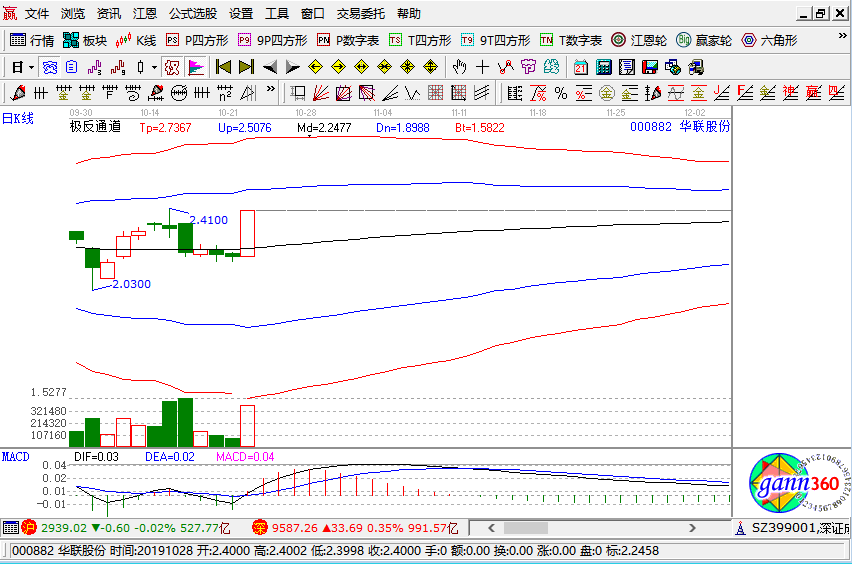Click the gann360 logo

point(797,485)
